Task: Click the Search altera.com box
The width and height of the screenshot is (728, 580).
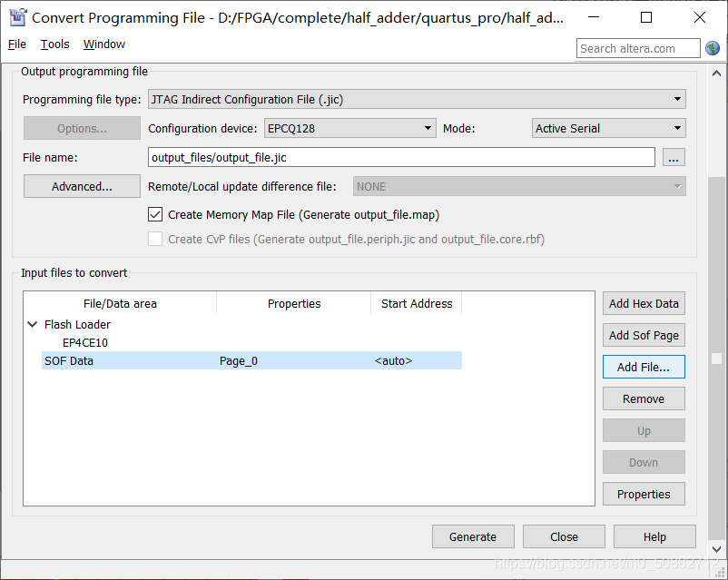Action: click(638, 48)
